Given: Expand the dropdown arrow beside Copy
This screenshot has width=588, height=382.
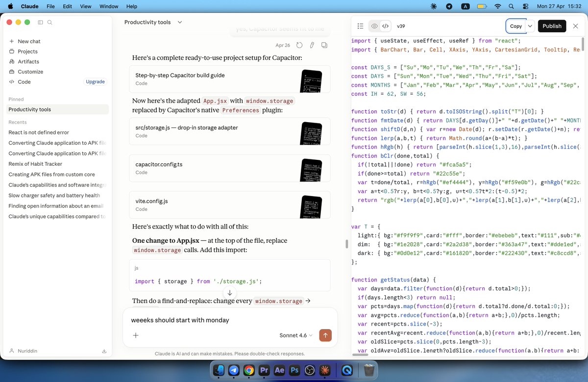Looking at the screenshot, I should [530, 26].
